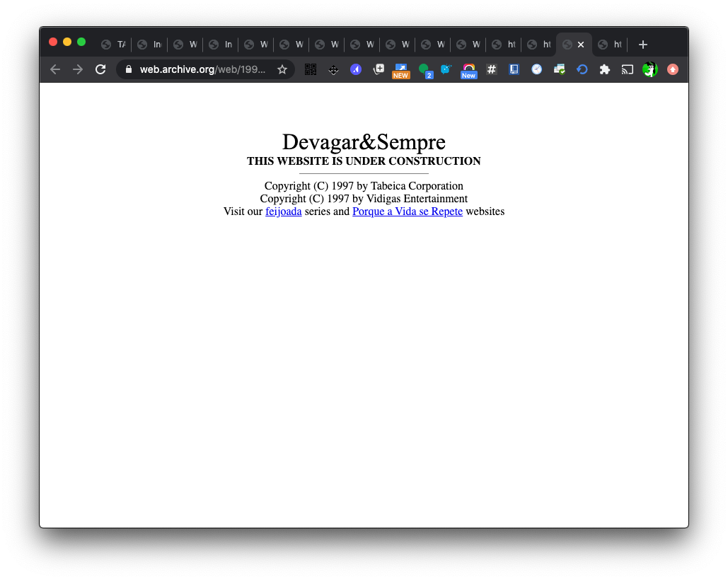The height and width of the screenshot is (580, 728).
Task: Click the blue circular arrow extension icon
Action: point(582,69)
